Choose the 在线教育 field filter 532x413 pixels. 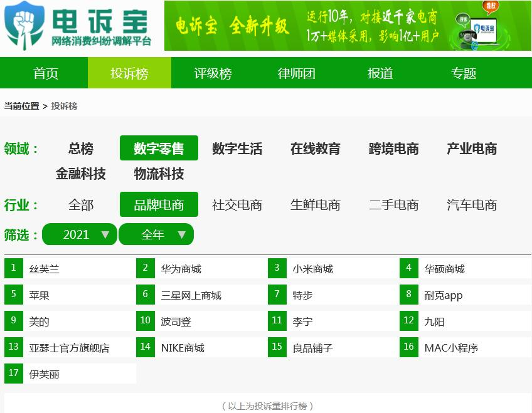pyautogui.click(x=315, y=148)
